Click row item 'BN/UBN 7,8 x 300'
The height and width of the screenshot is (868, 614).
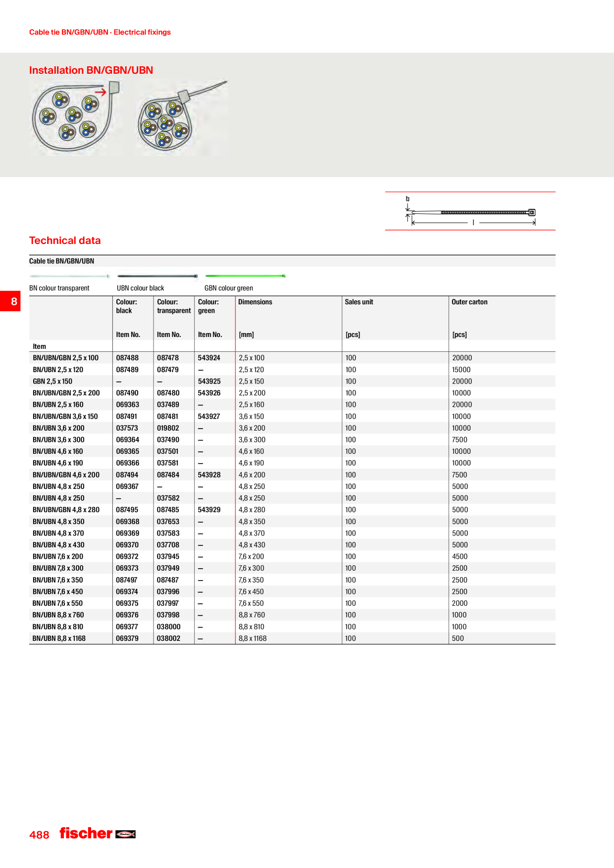pos(58,568)
